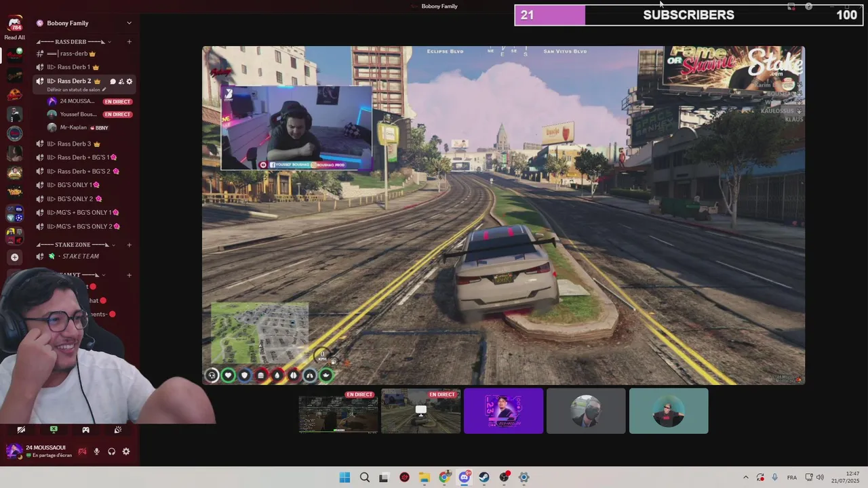
Task: Open 24 MOUSSAOUI user avatar panel
Action: (14, 451)
